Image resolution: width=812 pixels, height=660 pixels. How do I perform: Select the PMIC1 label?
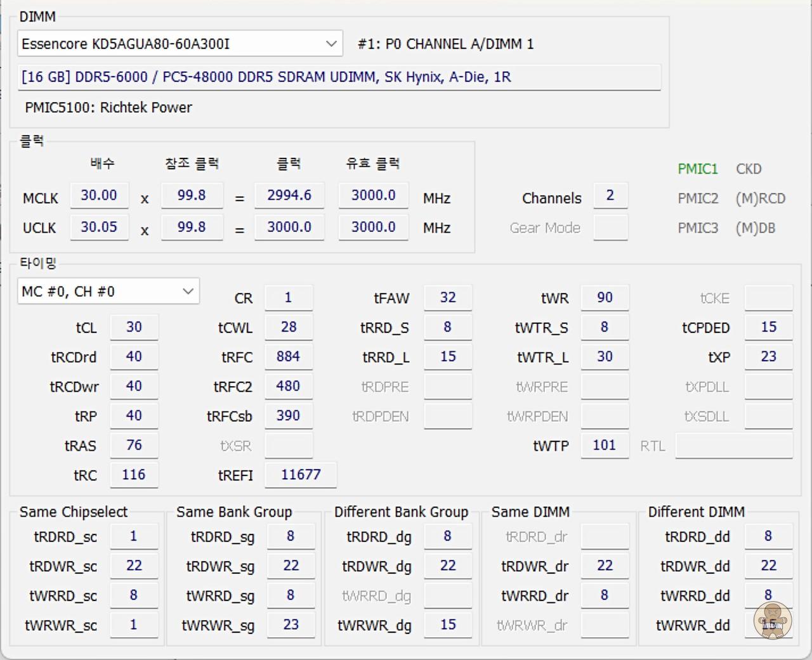[698, 169]
